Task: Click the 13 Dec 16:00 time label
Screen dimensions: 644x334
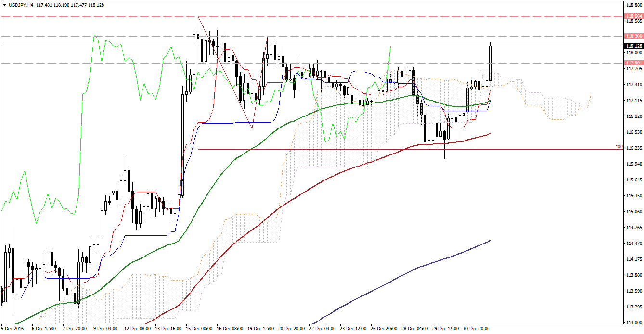Action: click(x=168, y=329)
